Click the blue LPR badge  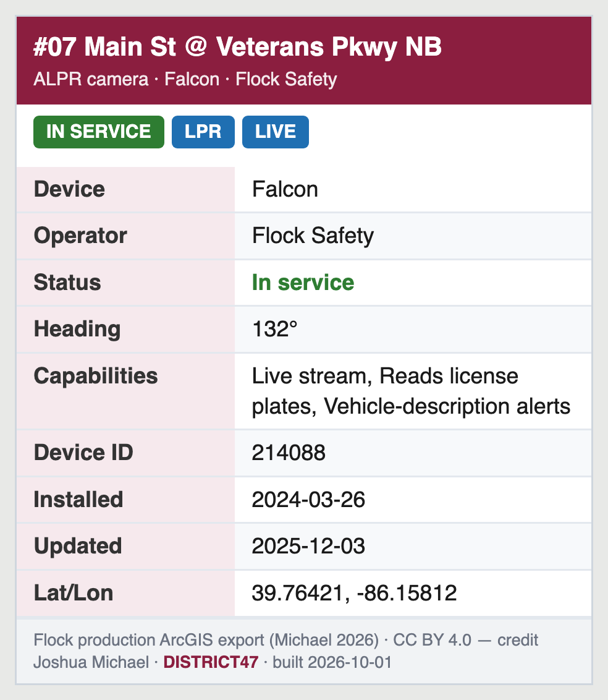point(203,132)
